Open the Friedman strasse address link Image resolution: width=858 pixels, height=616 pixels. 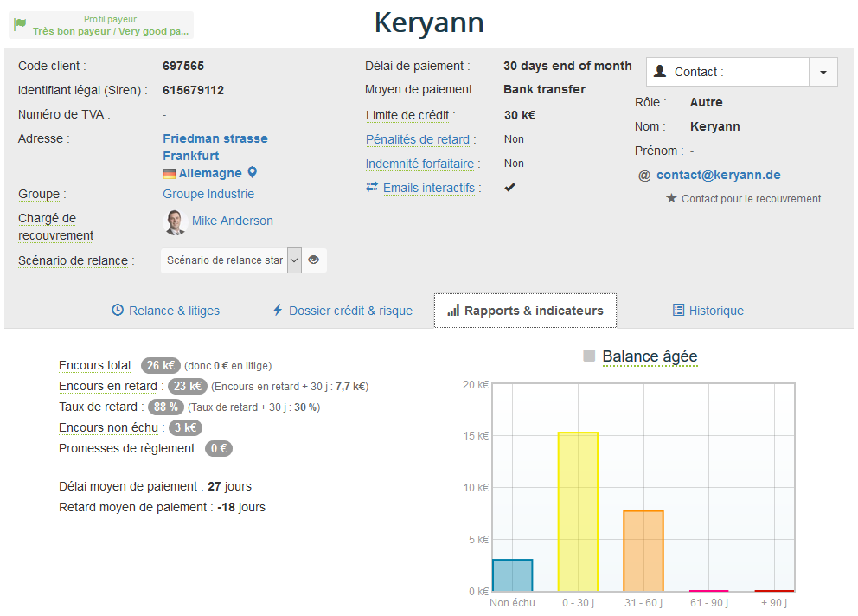click(215, 138)
